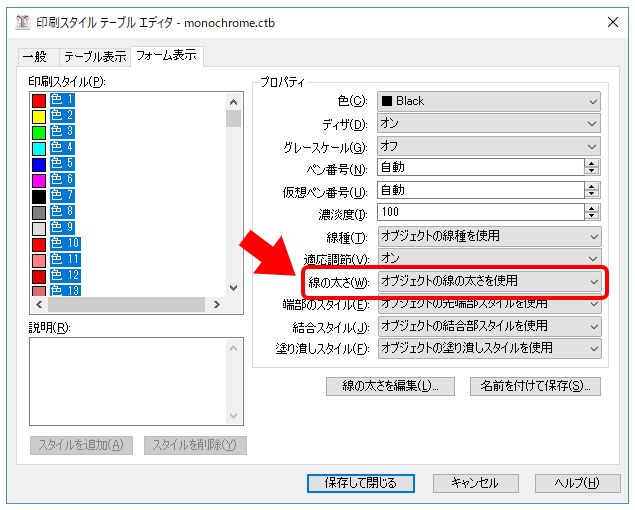This screenshot has width=635, height=510.
Task: Click the editor icon in the title bar
Action: click(x=23, y=22)
